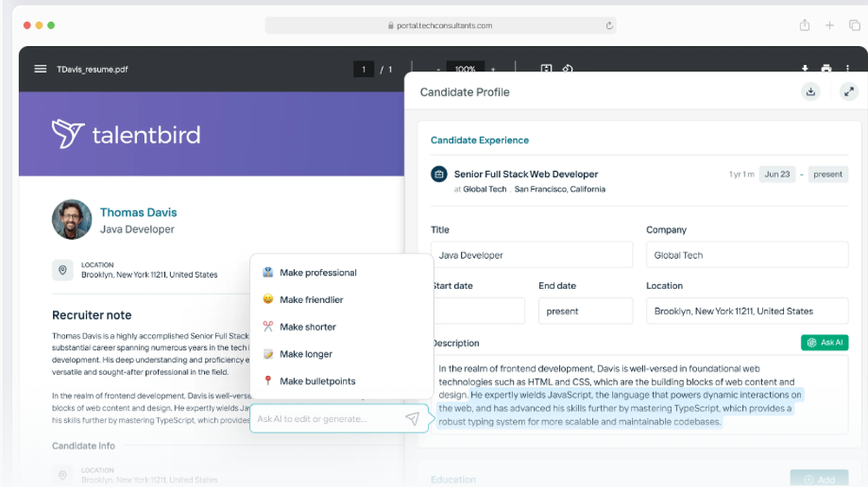Image resolution: width=868 pixels, height=487 pixels.
Task: Click the Recruiter note heading
Action: click(x=92, y=315)
